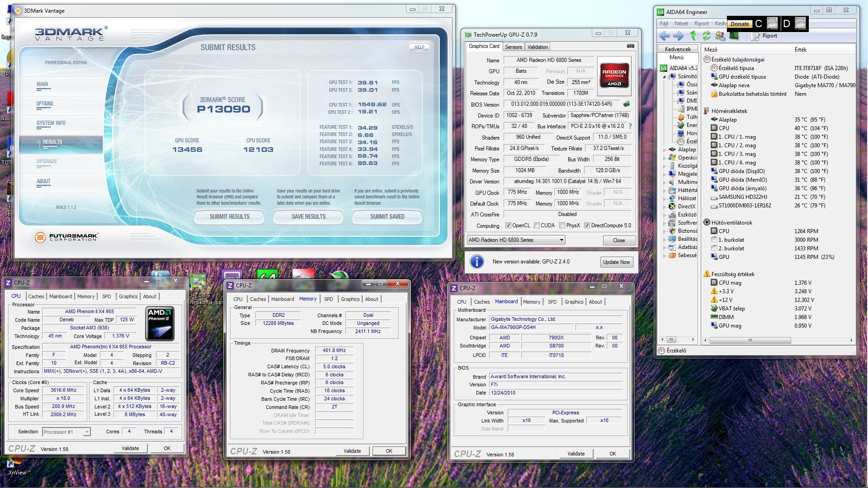Switch to the Kedvencek tab in AIDA64
Viewport: 868px width, 488px height.
click(x=678, y=49)
